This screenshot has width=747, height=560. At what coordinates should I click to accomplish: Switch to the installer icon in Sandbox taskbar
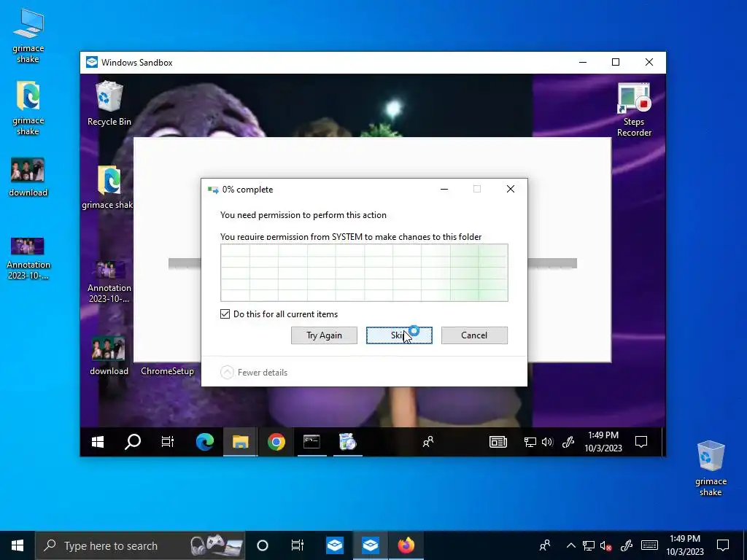348,442
